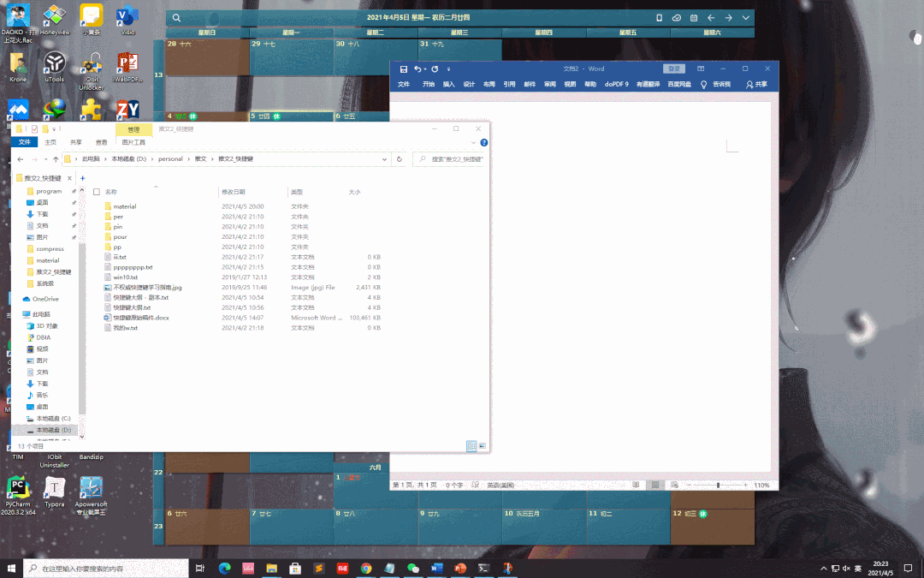This screenshot has height=578, width=924.
Task: Switch to details view in File Explorer
Action: tap(471, 446)
